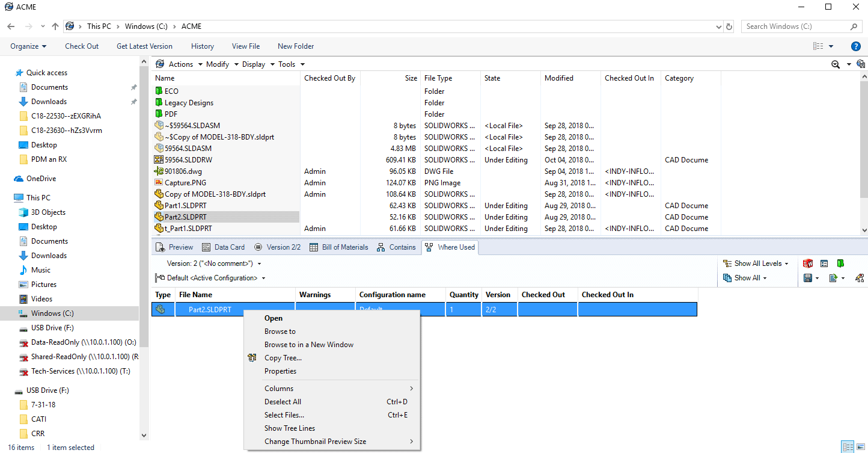Viewport: 868px width, 453px height.
Task: Click the blue Help question mark icon
Action: (x=856, y=46)
